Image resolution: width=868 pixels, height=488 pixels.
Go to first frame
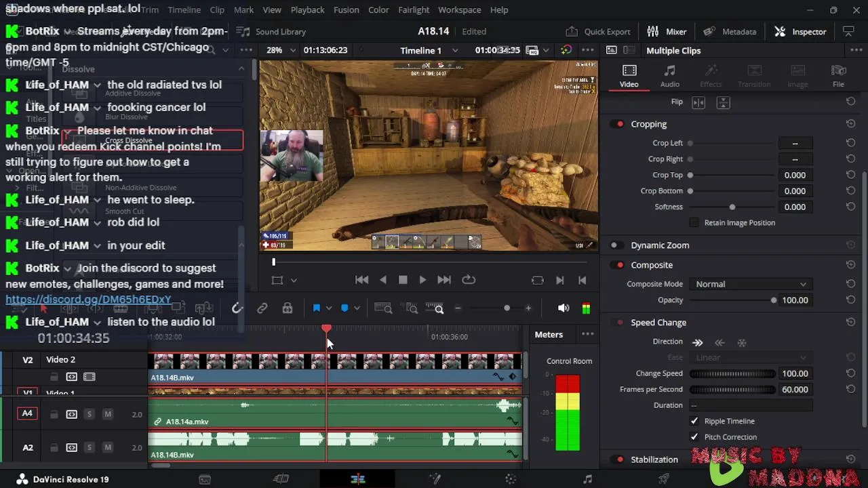pos(362,279)
